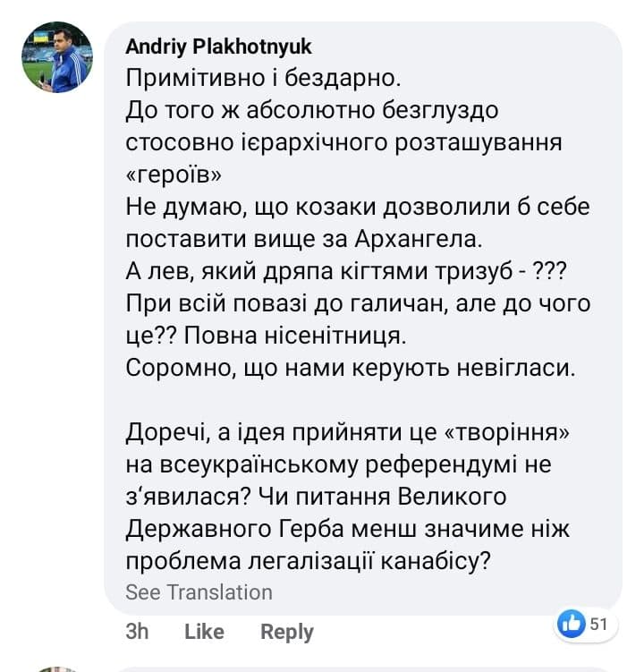Click the line starting "Державного Герба"

tap(347, 528)
